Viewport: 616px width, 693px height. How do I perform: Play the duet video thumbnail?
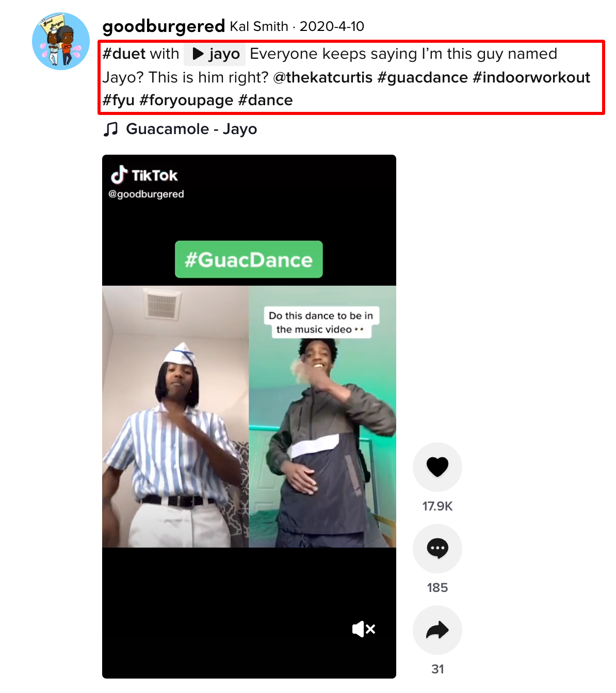pyautogui.click(x=249, y=417)
